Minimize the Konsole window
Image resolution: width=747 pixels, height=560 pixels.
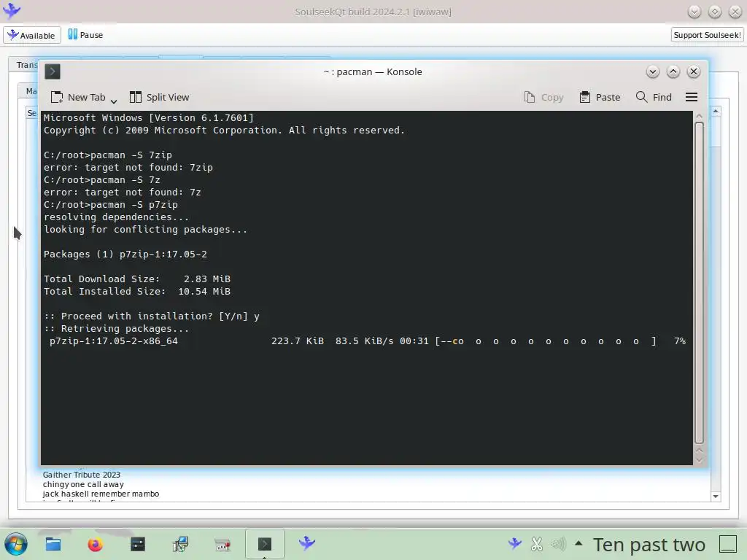[653, 71]
